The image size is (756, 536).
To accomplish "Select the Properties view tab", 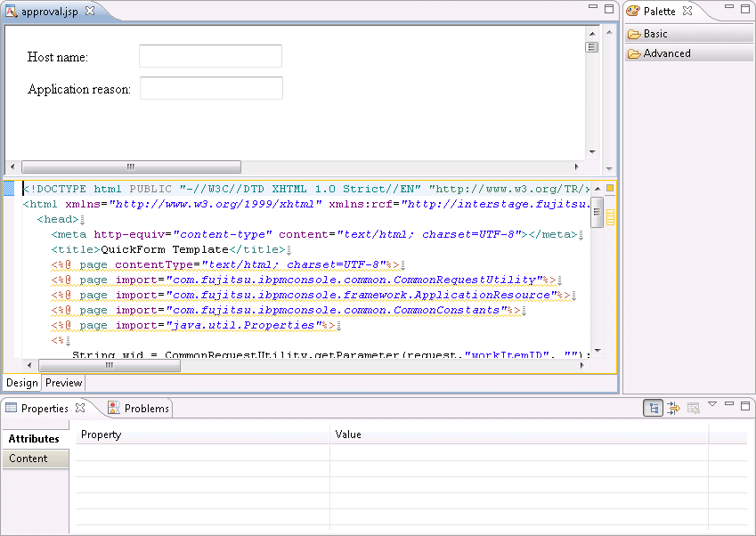I will pyautogui.click(x=45, y=409).
